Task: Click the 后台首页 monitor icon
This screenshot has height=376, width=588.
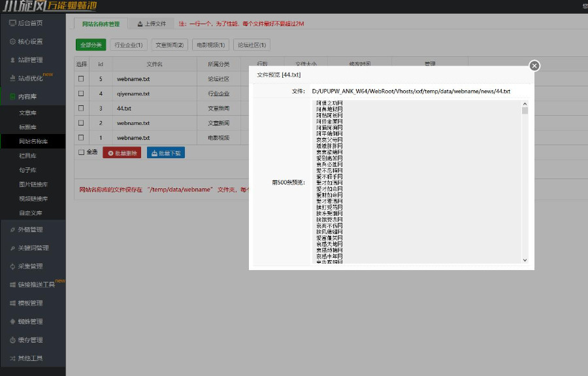Action: pyautogui.click(x=12, y=23)
